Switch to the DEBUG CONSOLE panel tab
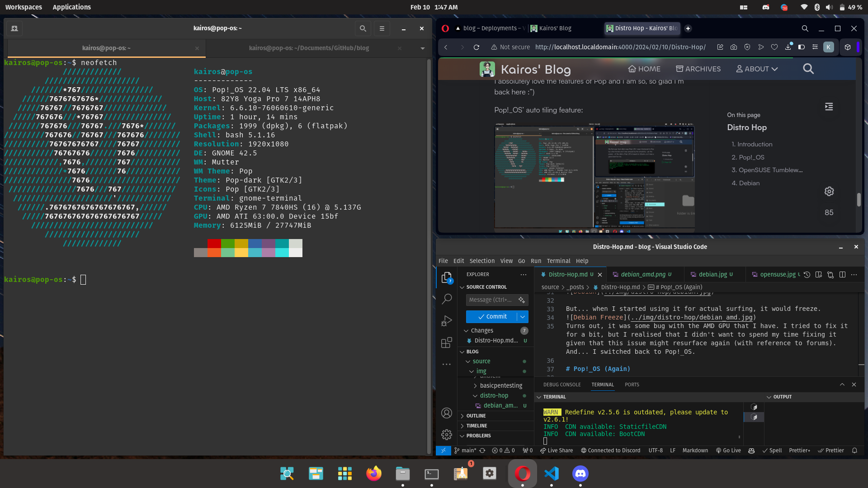The height and width of the screenshot is (488, 868). pyautogui.click(x=561, y=385)
